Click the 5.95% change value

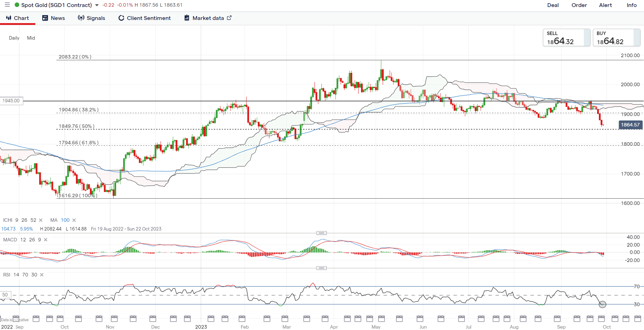(x=26, y=229)
